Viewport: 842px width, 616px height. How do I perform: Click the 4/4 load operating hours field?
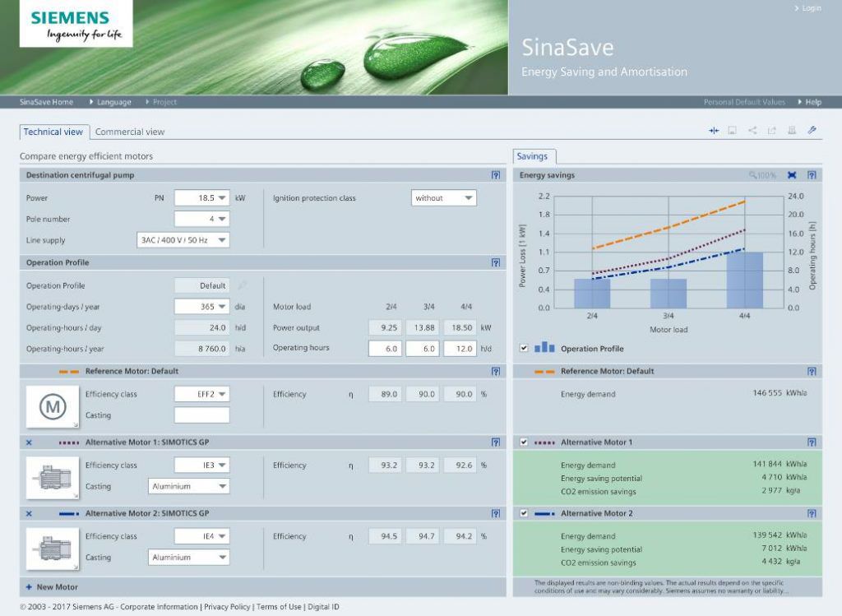click(x=460, y=349)
